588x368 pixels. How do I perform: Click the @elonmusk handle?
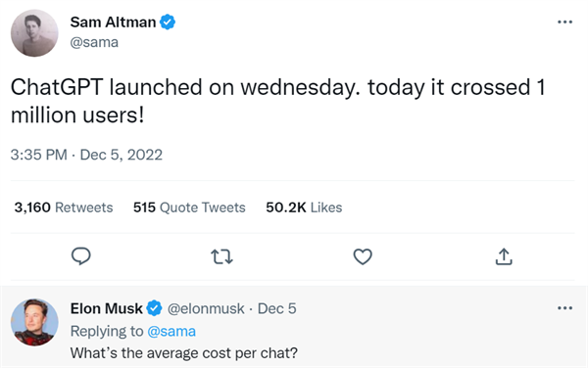coord(206,309)
